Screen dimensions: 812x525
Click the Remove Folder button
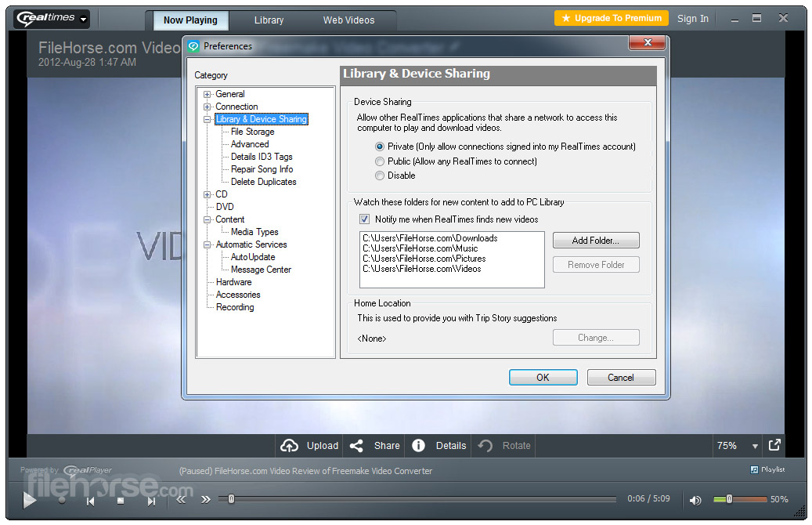point(596,265)
